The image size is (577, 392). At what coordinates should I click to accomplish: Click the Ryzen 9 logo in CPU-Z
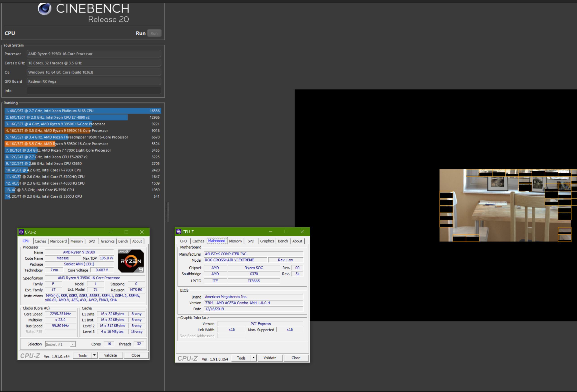tap(131, 261)
